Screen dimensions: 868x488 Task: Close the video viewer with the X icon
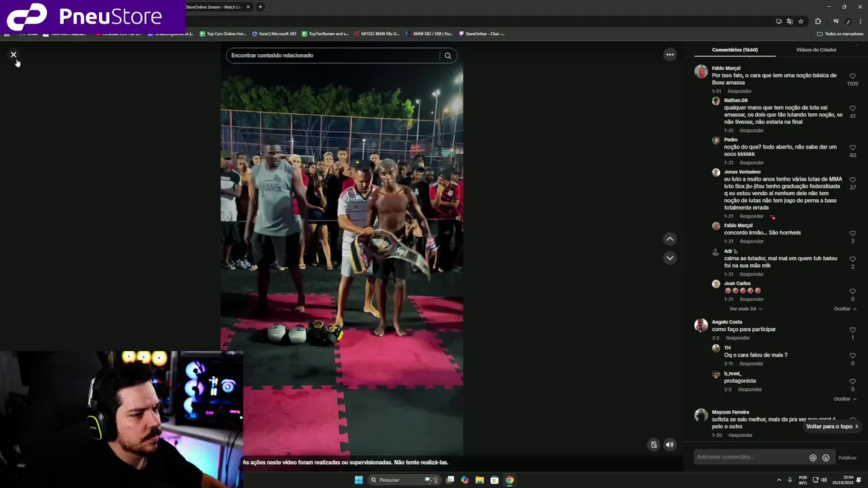[x=13, y=55]
